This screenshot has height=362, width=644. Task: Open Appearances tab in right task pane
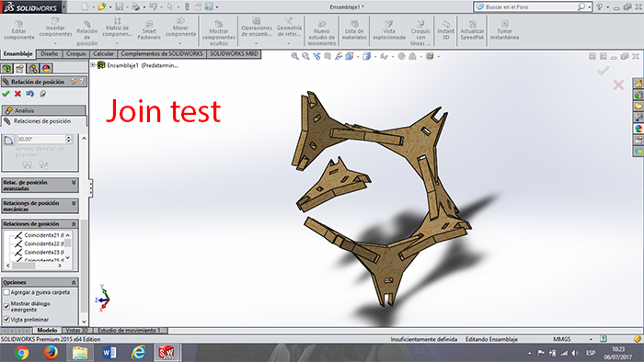pos(638,129)
